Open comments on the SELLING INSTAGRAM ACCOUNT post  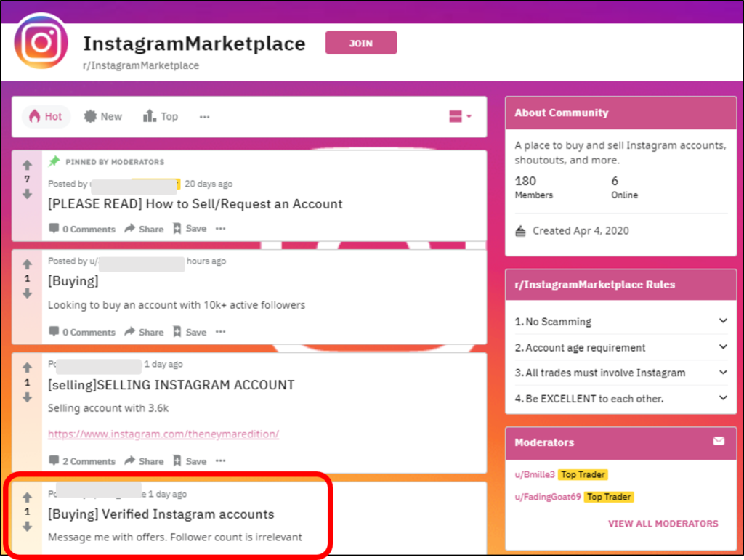tap(82, 461)
